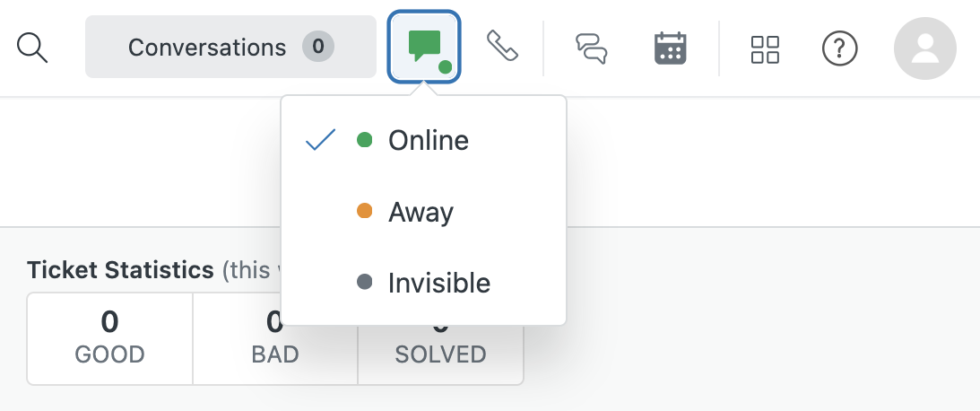Set chat status to Away
980x411 pixels.
coord(421,213)
